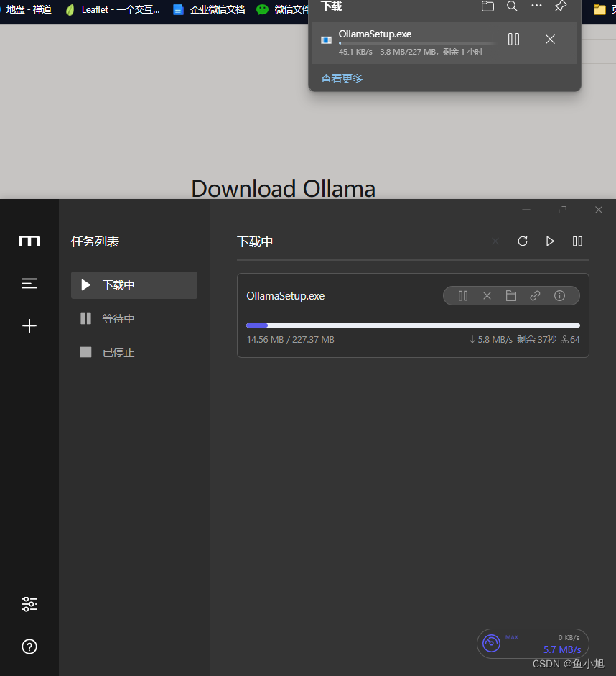Click OllamaSetup.exe file name in browser panel
This screenshot has height=676, width=616.
point(375,34)
